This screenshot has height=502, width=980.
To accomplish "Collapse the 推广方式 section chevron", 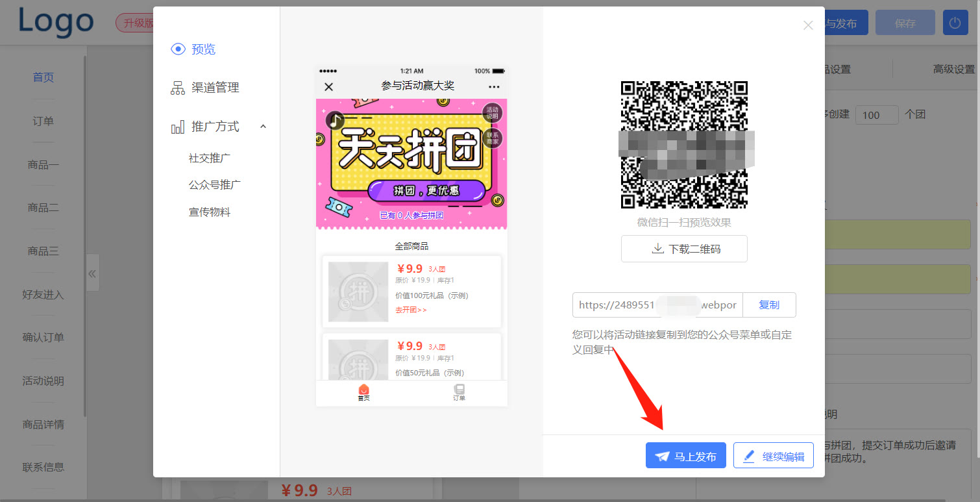I will (263, 126).
